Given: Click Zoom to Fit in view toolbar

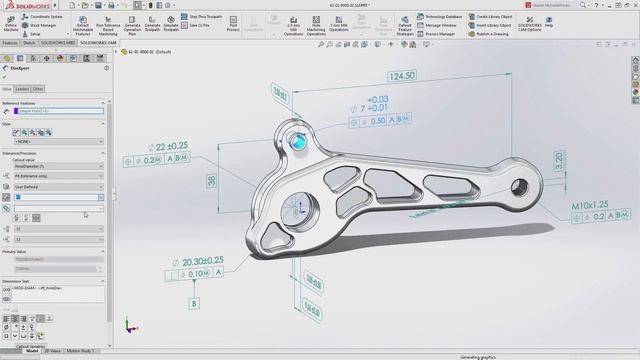Looking at the screenshot, I should [321, 44].
